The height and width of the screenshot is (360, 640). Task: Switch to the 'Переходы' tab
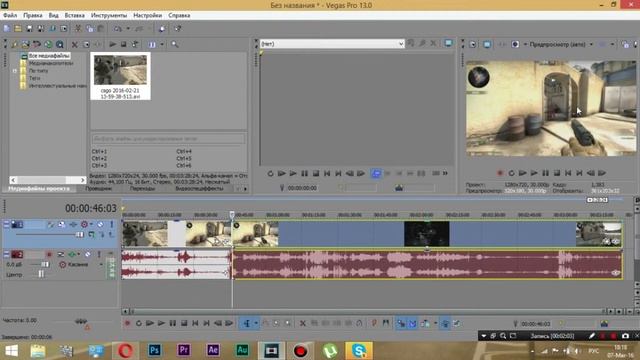click(142, 189)
